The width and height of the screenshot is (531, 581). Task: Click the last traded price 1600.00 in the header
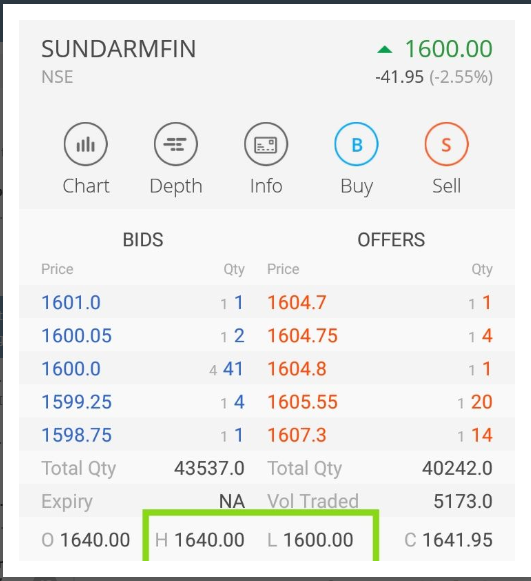coord(449,49)
